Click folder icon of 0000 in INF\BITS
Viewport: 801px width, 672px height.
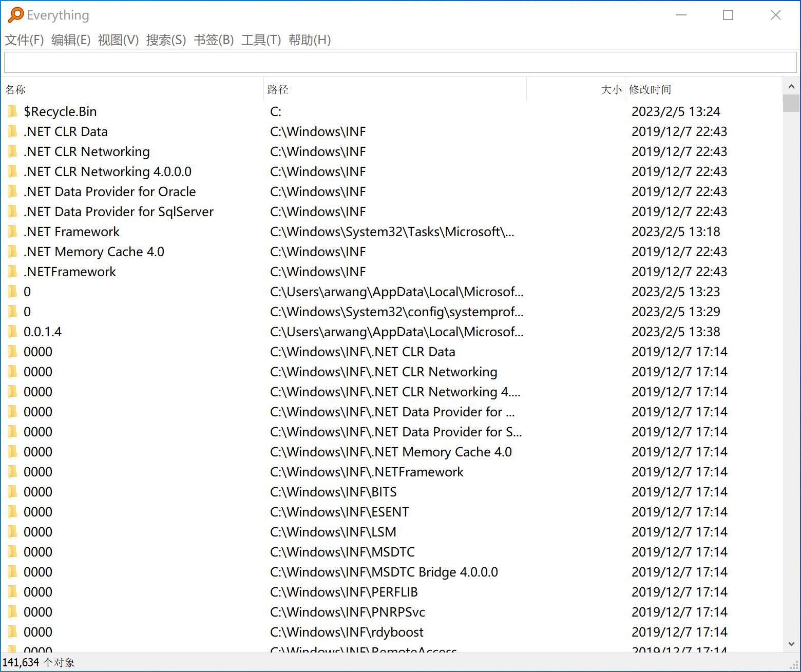pyautogui.click(x=13, y=492)
